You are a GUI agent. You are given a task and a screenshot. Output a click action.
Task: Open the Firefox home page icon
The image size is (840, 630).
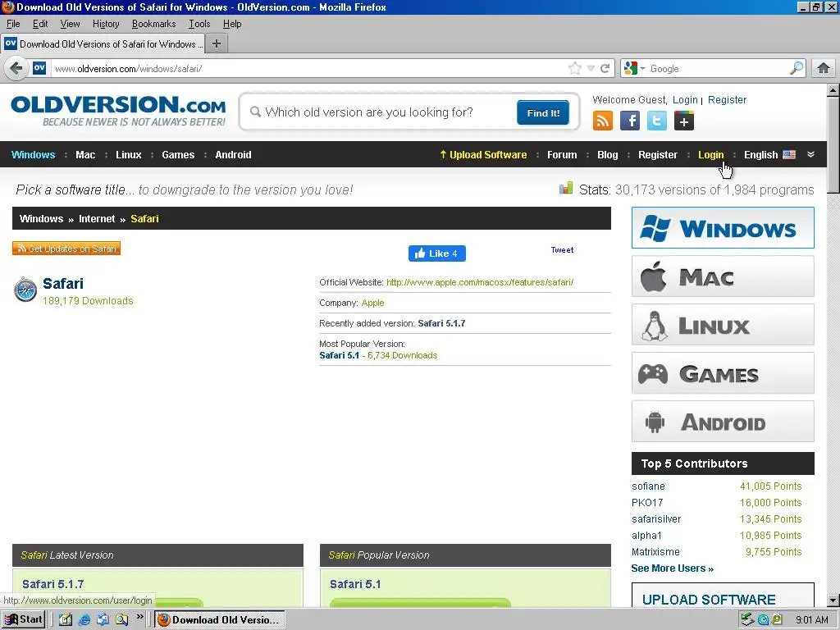coord(824,68)
